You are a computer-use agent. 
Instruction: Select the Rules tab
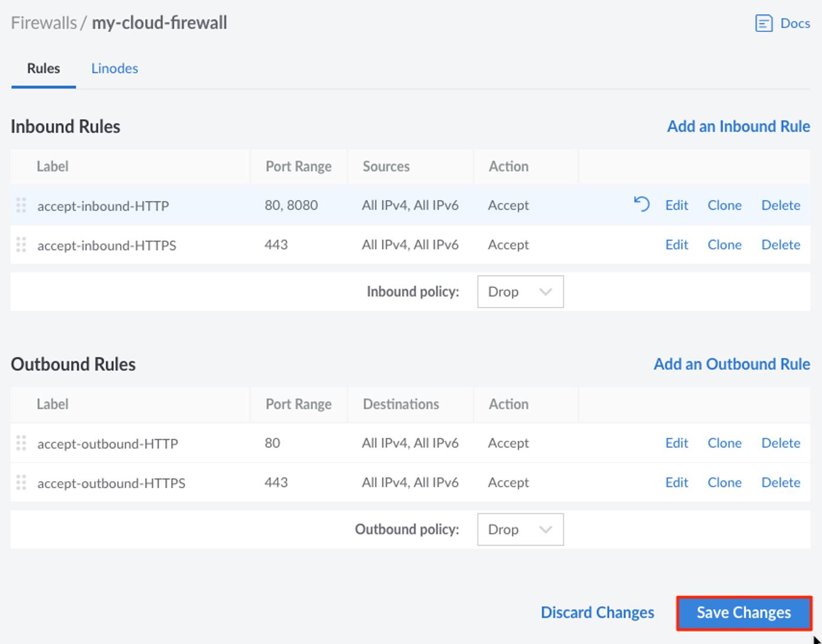click(x=43, y=68)
